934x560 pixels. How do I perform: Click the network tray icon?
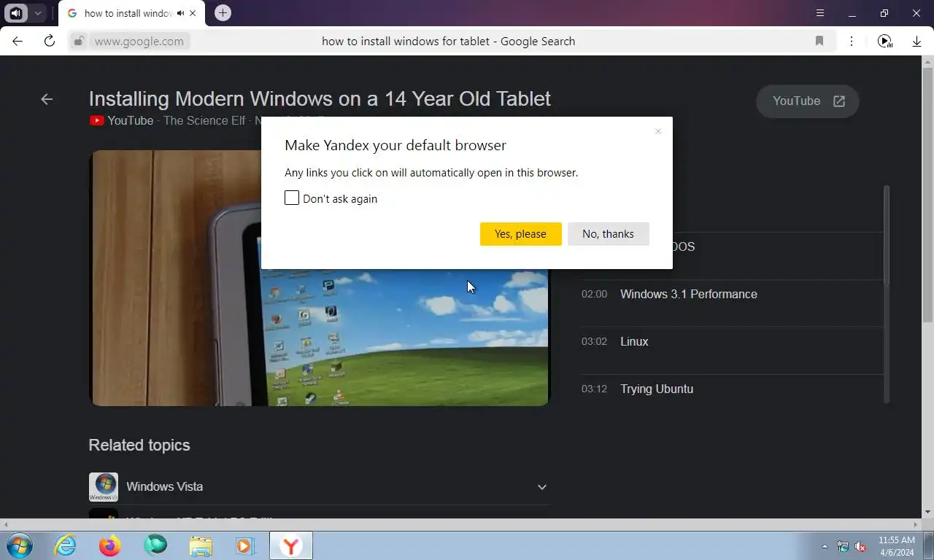point(843,546)
